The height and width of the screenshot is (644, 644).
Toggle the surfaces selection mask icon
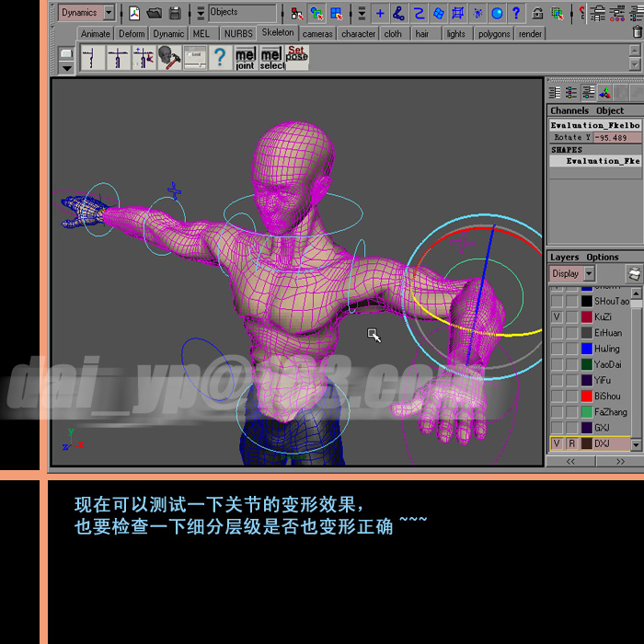click(x=438, y=13)
